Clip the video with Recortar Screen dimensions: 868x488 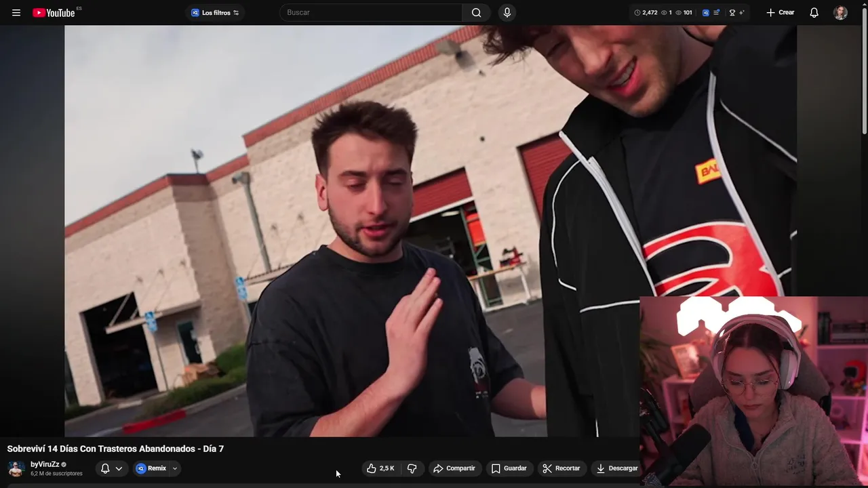click(x=561, y=468)
